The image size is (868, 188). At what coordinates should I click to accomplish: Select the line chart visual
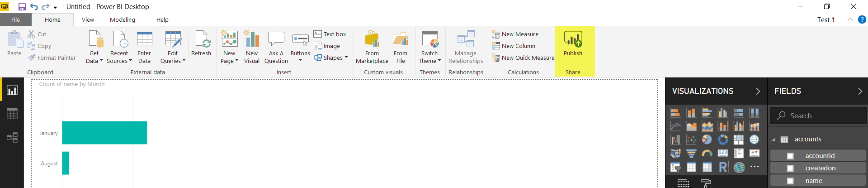click(x=675, y=126)
